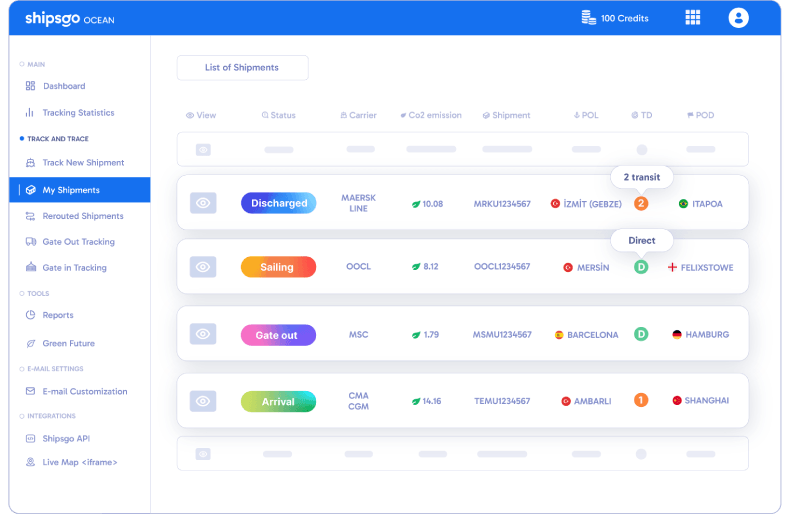
Task: Click the German flag next to HAMBURG
Action: point(677,334)
